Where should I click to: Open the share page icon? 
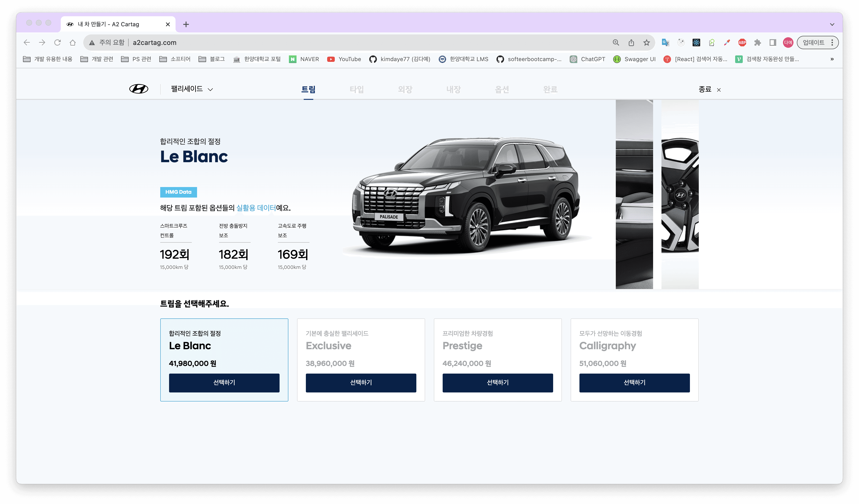(631, 43)
